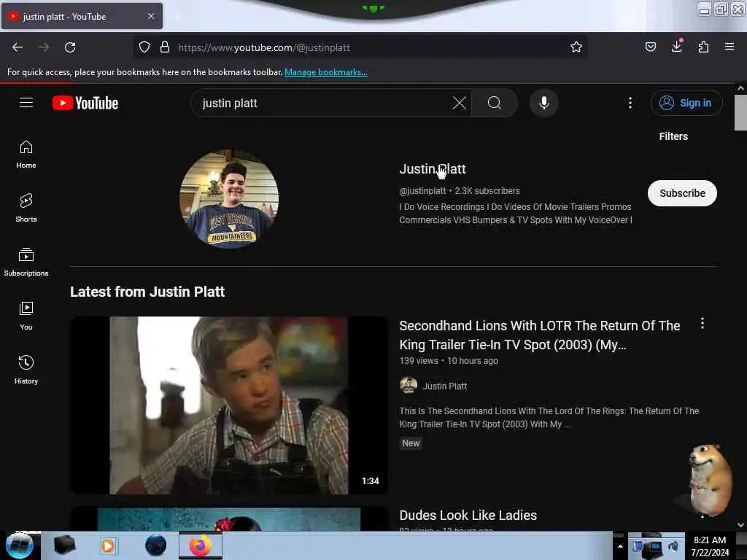The width and height of the screenshot is (747, 560).
Task: Open media player taskbar icon
Action: click(108, 545)
